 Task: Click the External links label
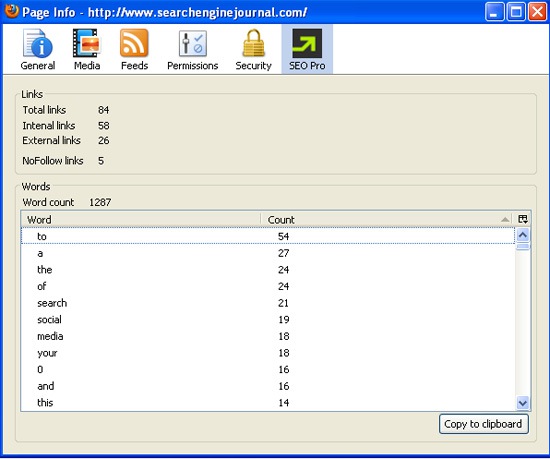click(x=52, y=140)
